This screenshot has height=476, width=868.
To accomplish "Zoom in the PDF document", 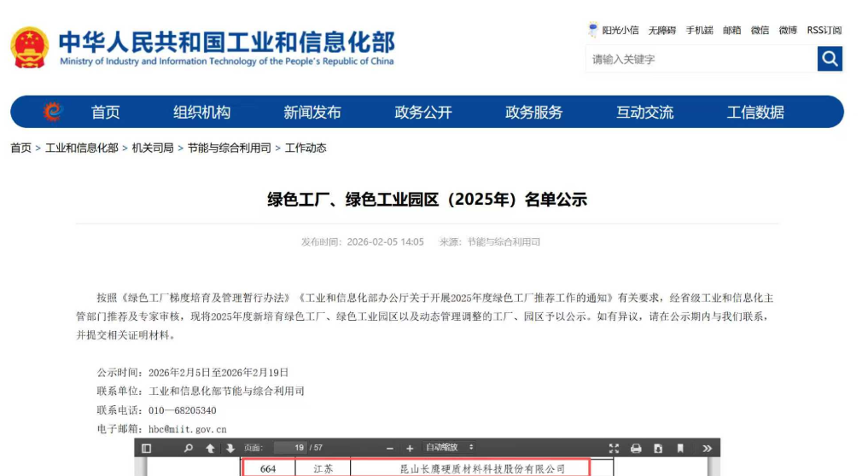I will 410,449.
